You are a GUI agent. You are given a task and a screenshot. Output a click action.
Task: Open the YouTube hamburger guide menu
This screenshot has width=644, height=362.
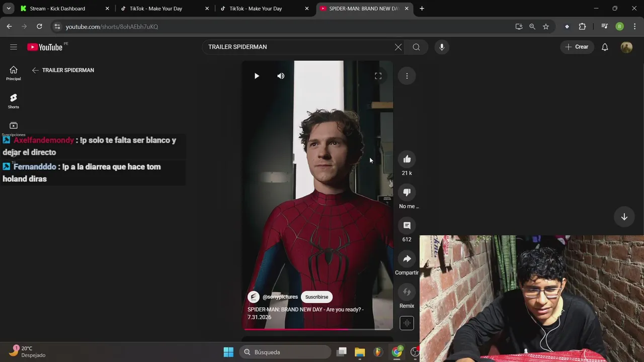pos(14,47)
